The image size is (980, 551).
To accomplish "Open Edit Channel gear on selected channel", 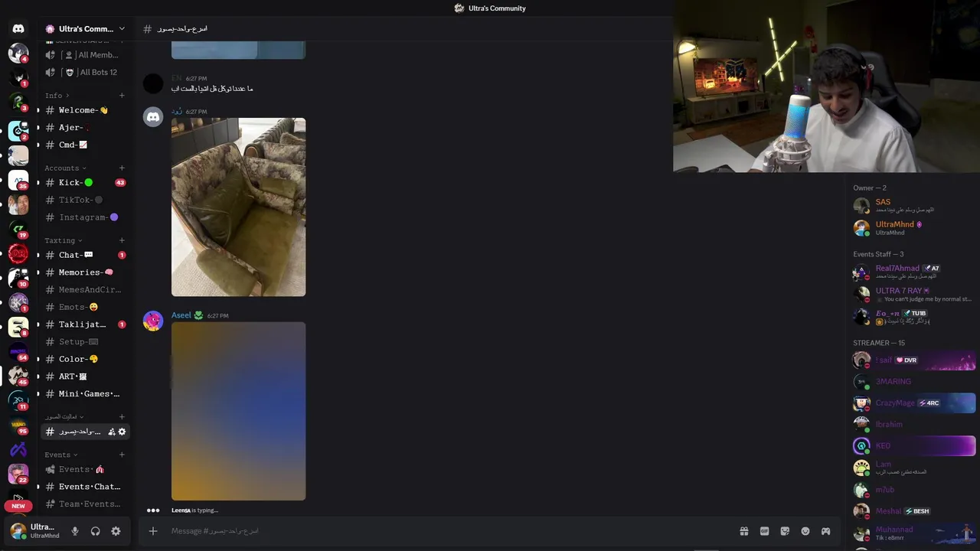I will point(122,432).
